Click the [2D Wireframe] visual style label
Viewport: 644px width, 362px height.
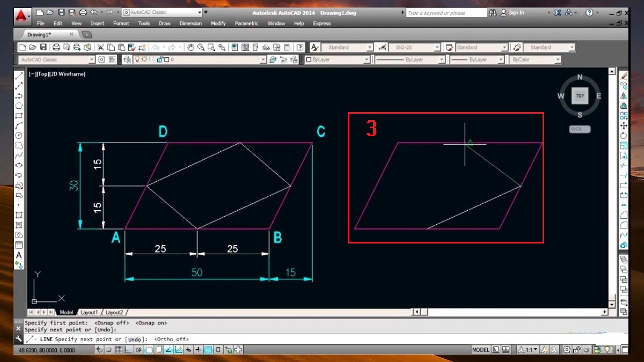[68, 74]
